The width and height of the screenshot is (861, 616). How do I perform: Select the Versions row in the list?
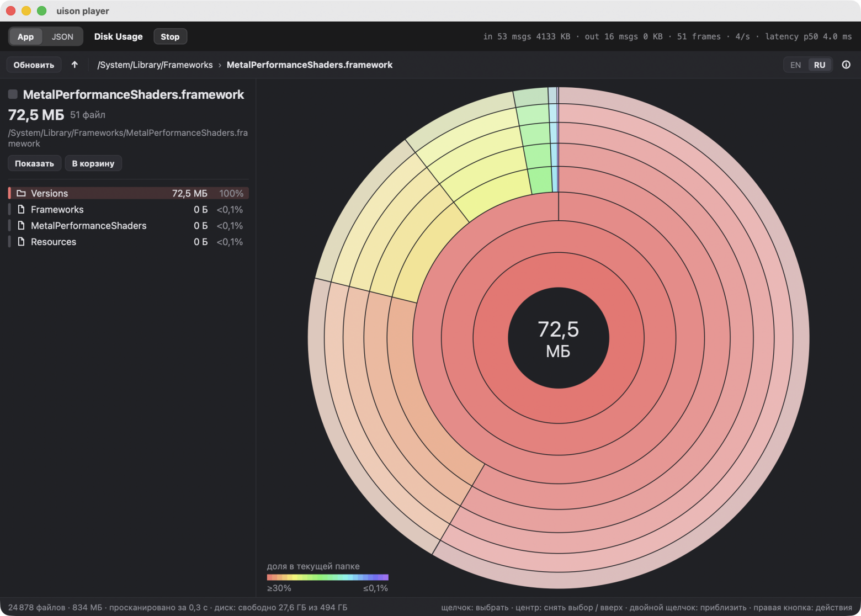128,193
